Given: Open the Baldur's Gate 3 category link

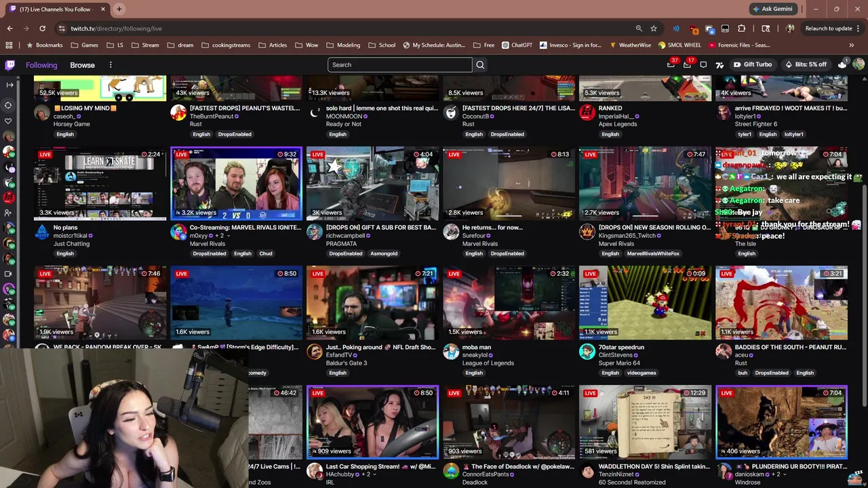Looking at the screenshot, I should click(346, 363).
